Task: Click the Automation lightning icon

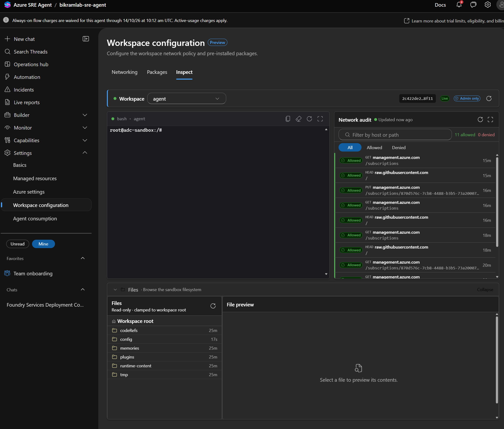Action: coord(8,77)
